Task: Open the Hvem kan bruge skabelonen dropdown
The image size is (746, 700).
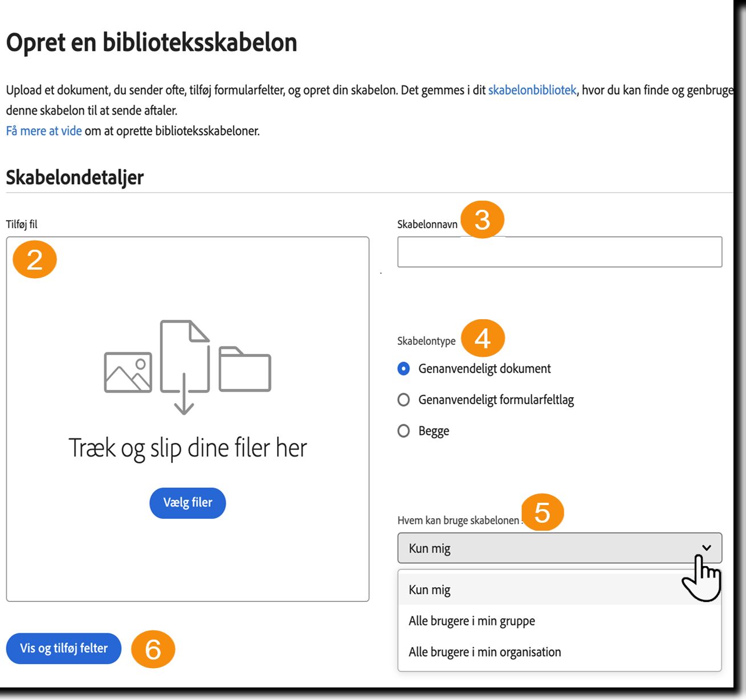Action: pos(560,548)
